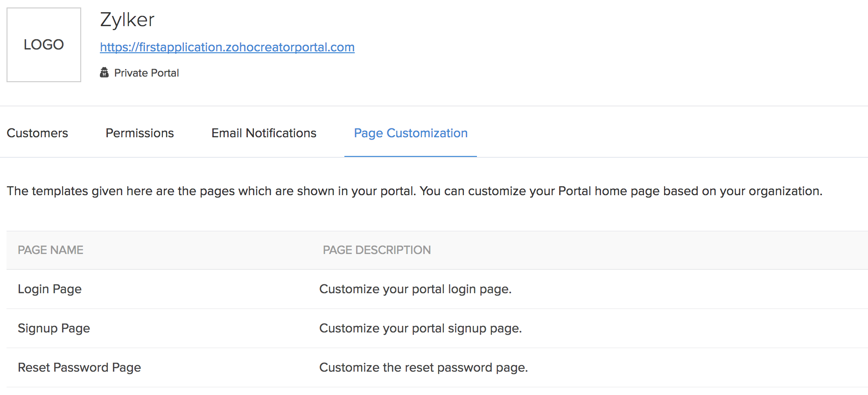The image size is (868, 395).
Task: Click "Customize your portal login page" description
Action: (415, 289)
